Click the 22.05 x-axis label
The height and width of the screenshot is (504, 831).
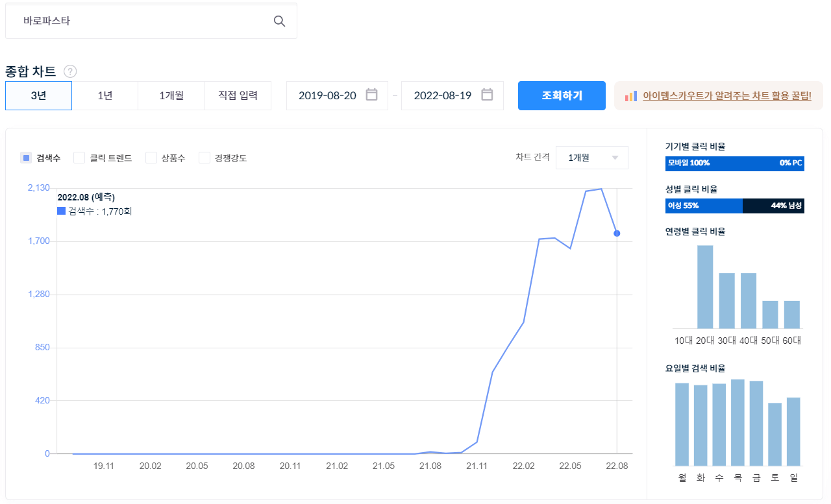[x=570, y=466]
